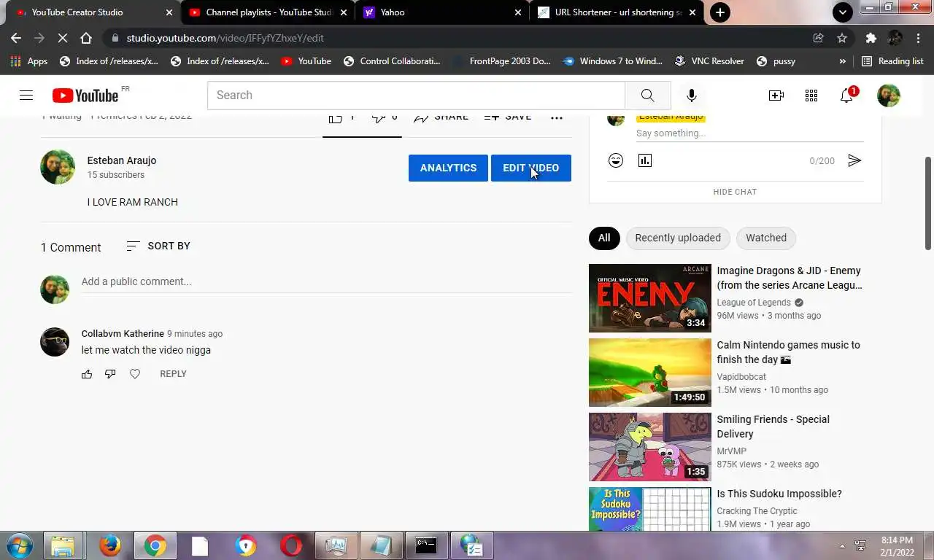Show hidden system tray icons

pyautogui.click(x=842, y=545)
